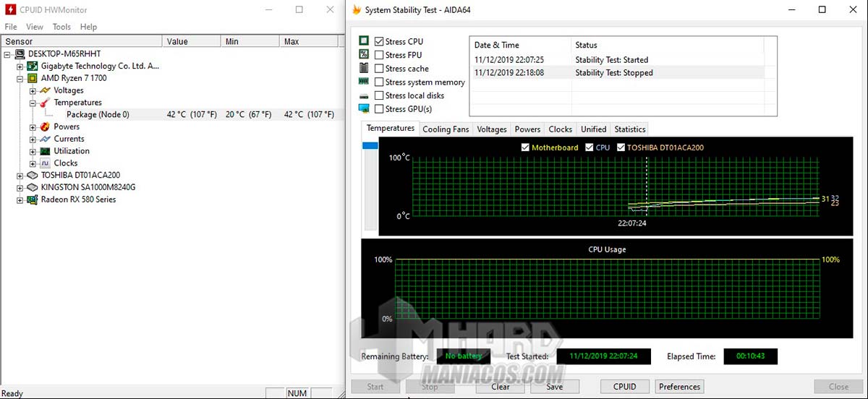Screen dimensions: 868x399
Task: Toggle the CPU graph checkbox
Action: tap(590, 147)
